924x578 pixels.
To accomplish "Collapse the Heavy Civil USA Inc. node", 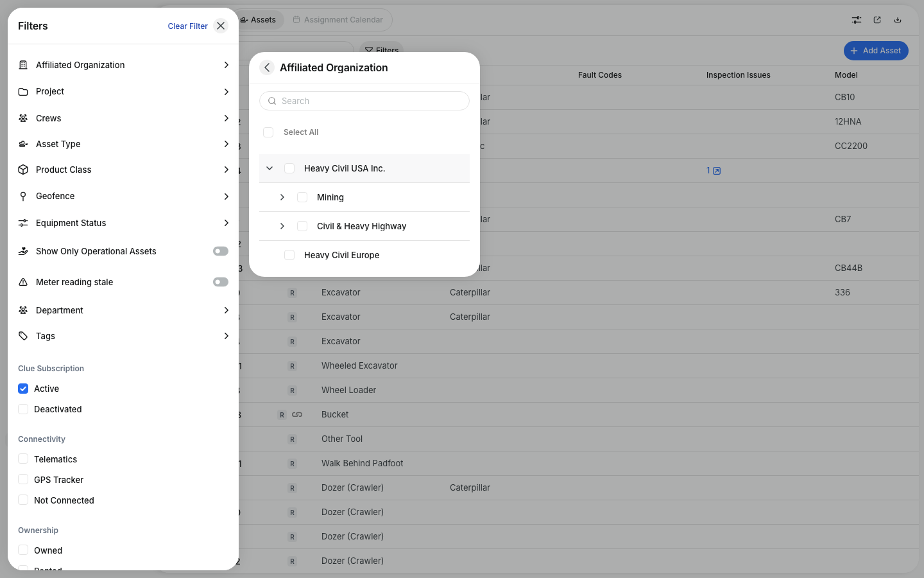I will coord(269,168).
